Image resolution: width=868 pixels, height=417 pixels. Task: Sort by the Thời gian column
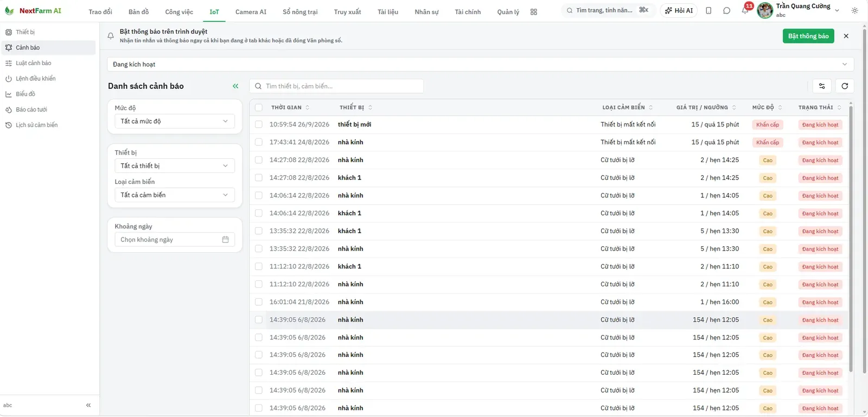pyautogui.click(x=290, y=107)
